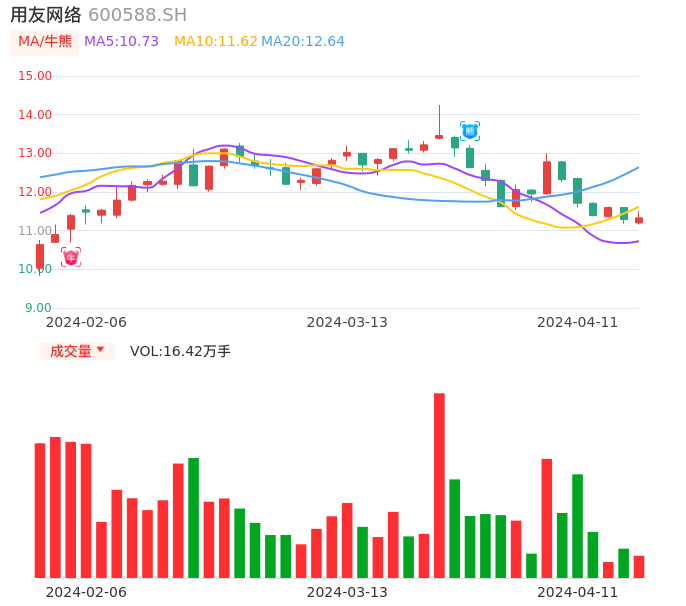Click the MA20:12.64 legend label
Viewport: 686px width, 606px height.
click(303, 42)
